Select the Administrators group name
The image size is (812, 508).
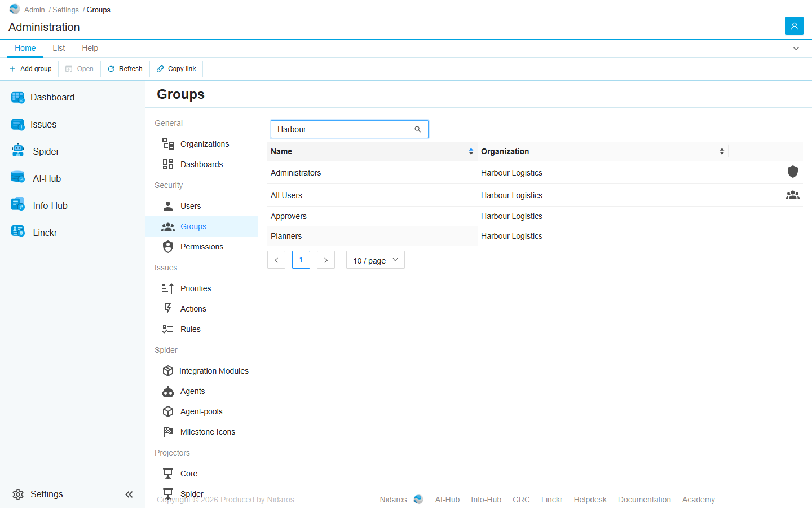295,173
